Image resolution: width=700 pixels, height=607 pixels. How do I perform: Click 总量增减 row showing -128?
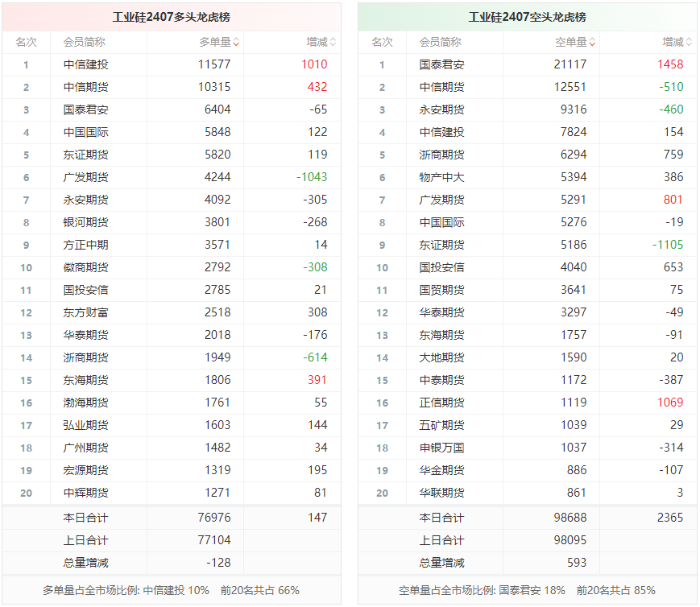(172, 563)
